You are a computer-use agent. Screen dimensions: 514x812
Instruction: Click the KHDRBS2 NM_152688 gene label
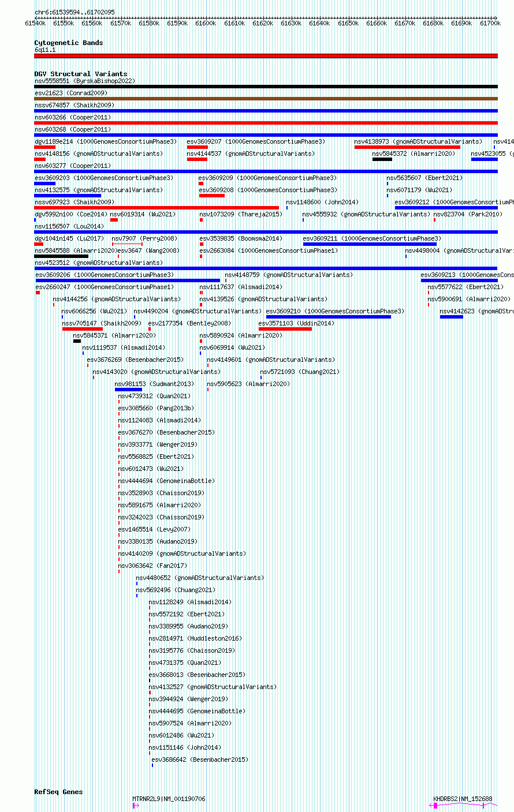point(463,799)
